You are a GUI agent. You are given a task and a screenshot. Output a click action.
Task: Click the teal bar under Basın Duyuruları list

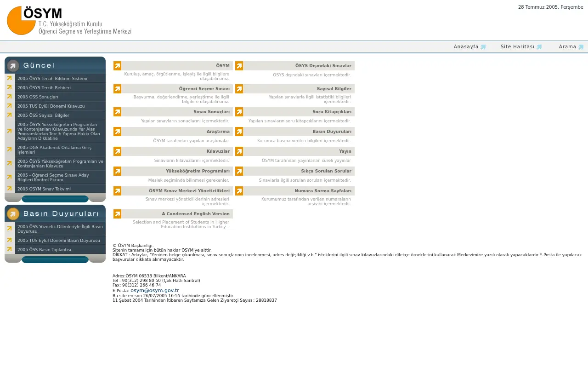tap(55, 260)
